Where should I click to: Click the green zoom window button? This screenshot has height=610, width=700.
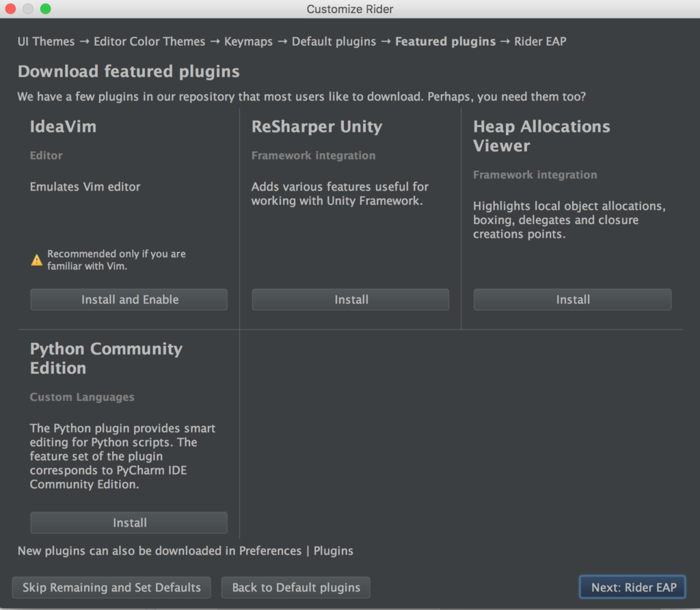[46, 9]
